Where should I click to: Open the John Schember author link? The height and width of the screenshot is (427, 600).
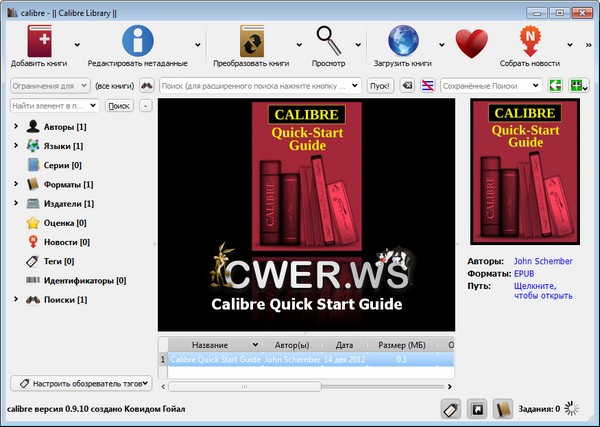tap(543, 262)
